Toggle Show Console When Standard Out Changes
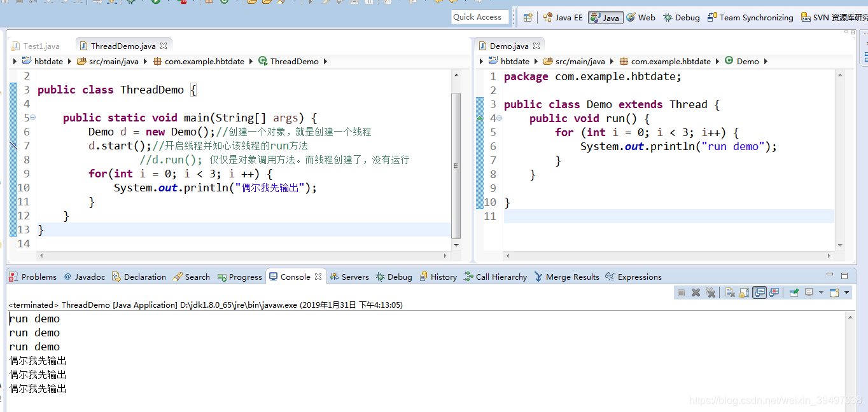Image resolution: width=868 pixels, height=412 pixels. pyautogui.click(x=759, y=292)
